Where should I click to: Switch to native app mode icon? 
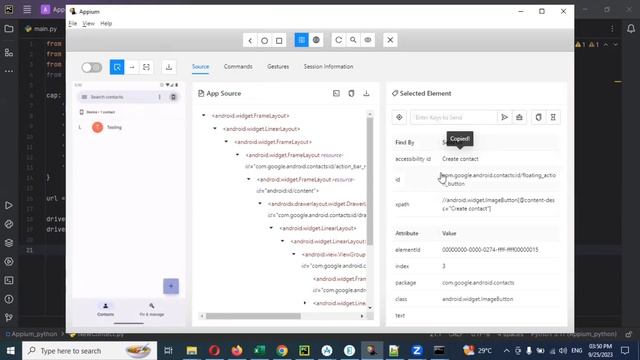301,40
